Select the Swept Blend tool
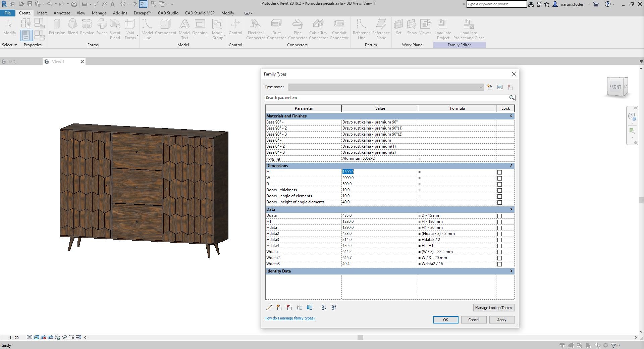Screen dimensions: 644x349 point(115,29)
